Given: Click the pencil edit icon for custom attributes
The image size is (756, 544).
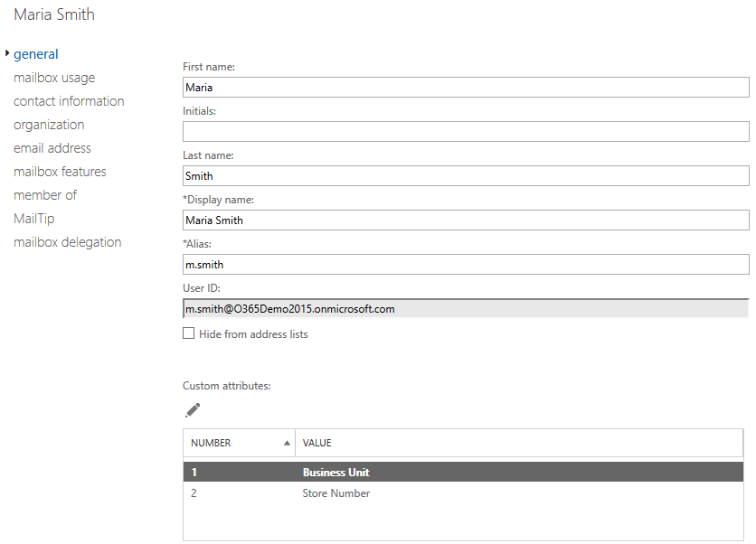Looking at the screenshot, I should [x=193, y=410].
